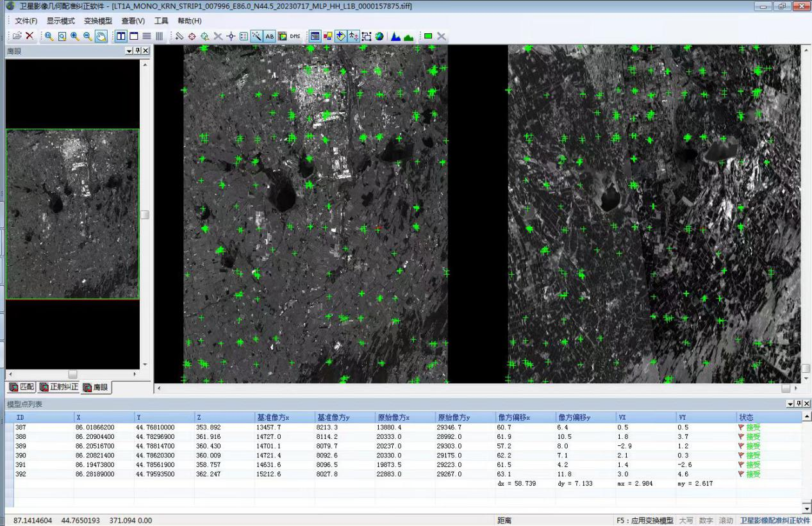This screenshot has width=812, height=526.
Task: Open the 模型点列表 panel dropdown arrow
Action: [x=790, y=404]
